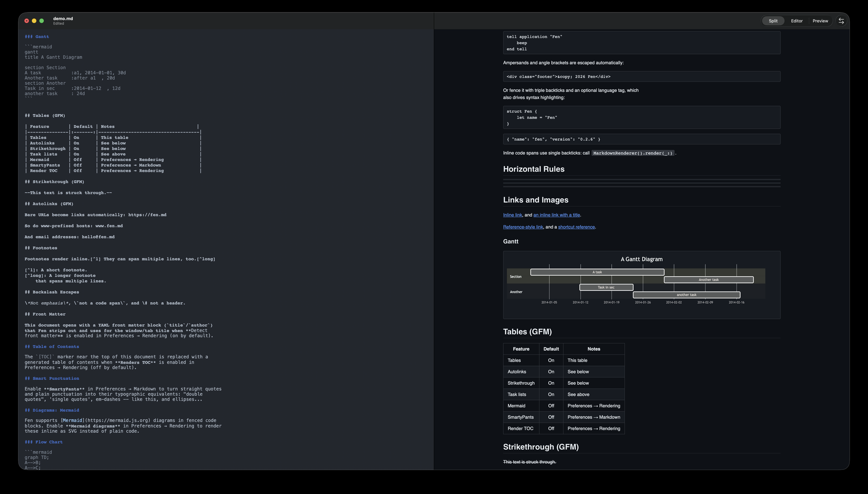The image size is (868, 494).
Task: Click the demo.md window title
Action: tap(63, 19)
